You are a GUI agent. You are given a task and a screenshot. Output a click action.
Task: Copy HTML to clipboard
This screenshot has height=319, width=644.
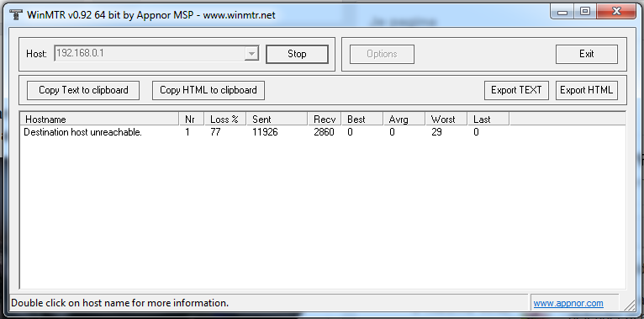(x=209, y=90)
